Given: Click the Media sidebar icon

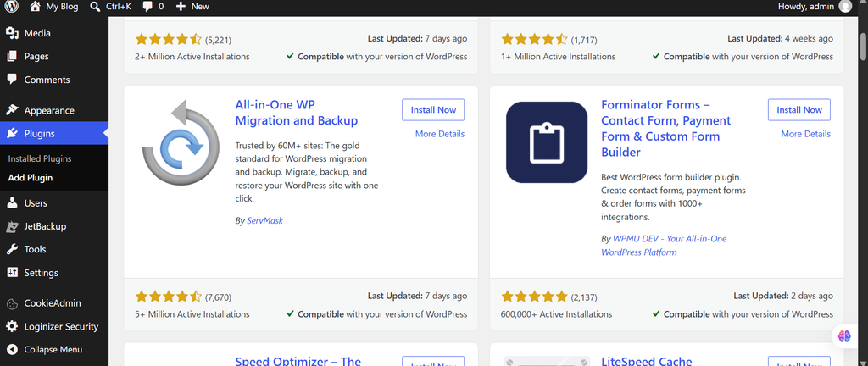Looking at the screenshot, I should [x=12, y=33].
